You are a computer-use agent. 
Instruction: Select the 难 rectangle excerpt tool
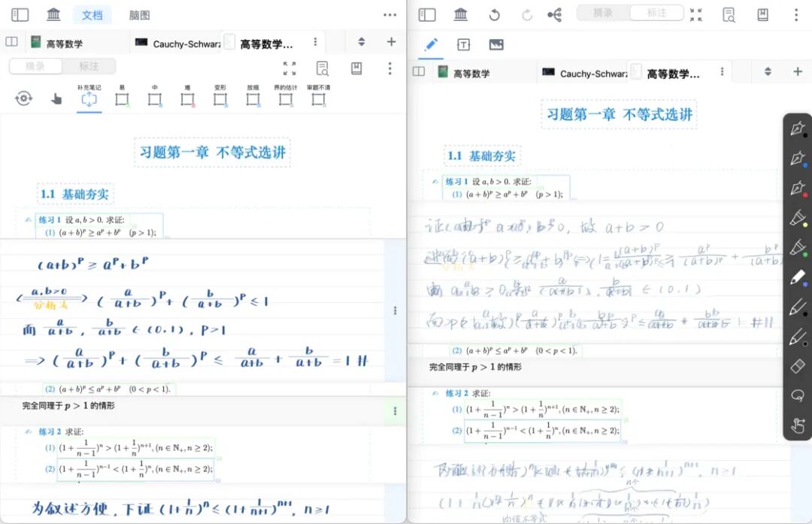(x=187, y=95)
